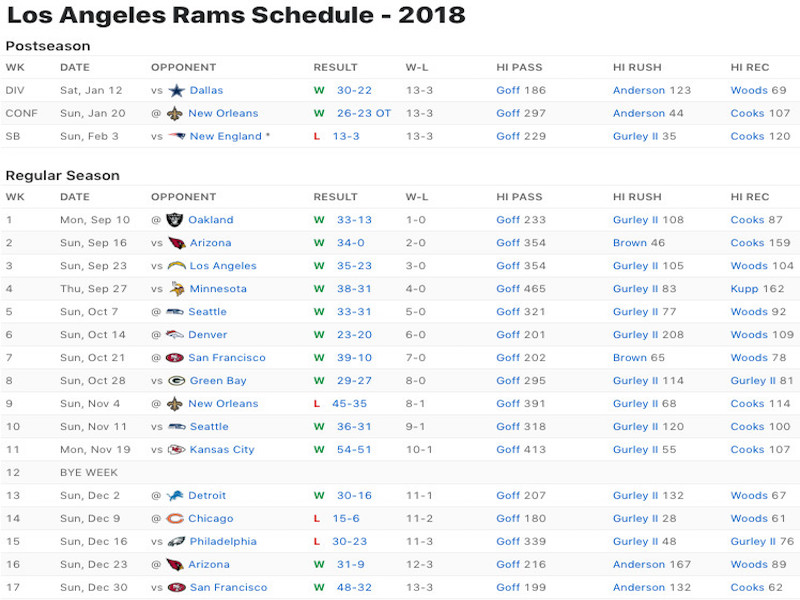The width and height of the screenshot is (800, 600).
Task: Click the Detroit Lions logo icon
Action: tap(174, 495)
